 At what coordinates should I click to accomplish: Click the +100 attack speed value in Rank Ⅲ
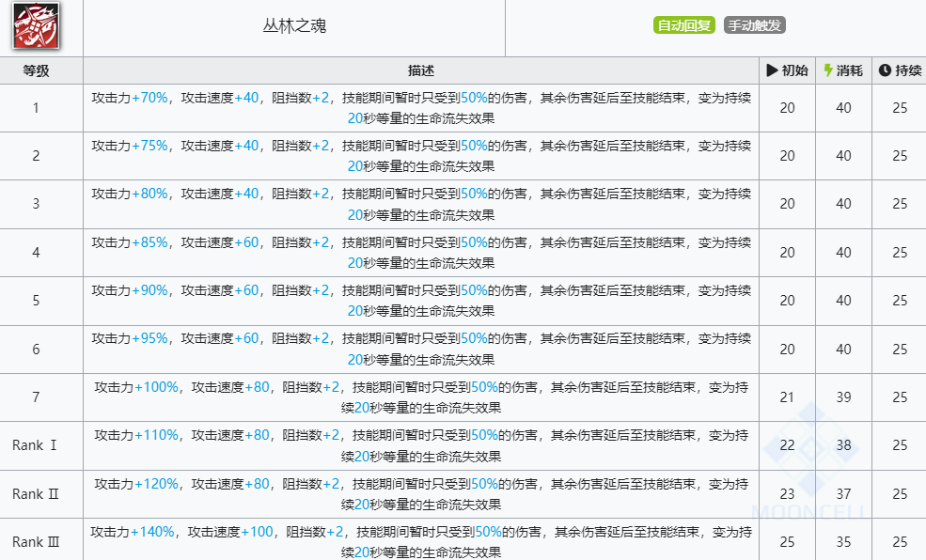[x=258, y=532]
